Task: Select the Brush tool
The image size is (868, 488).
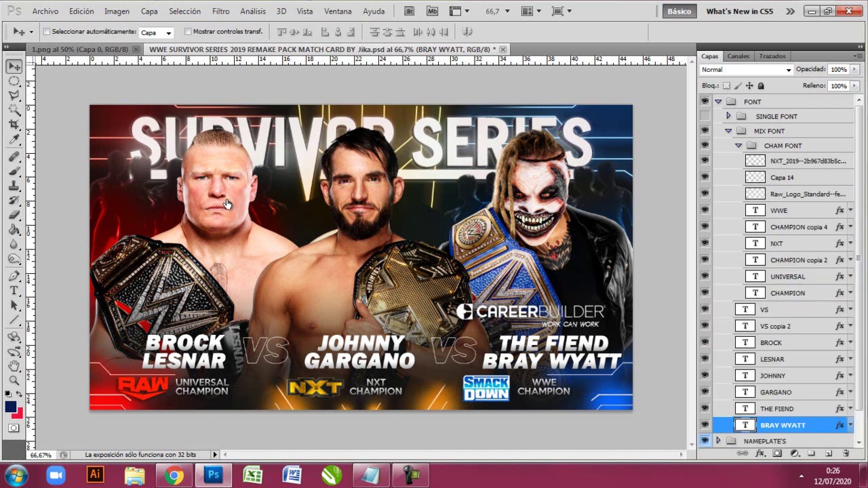Action: pyautogui.click(x=14, y=171)
